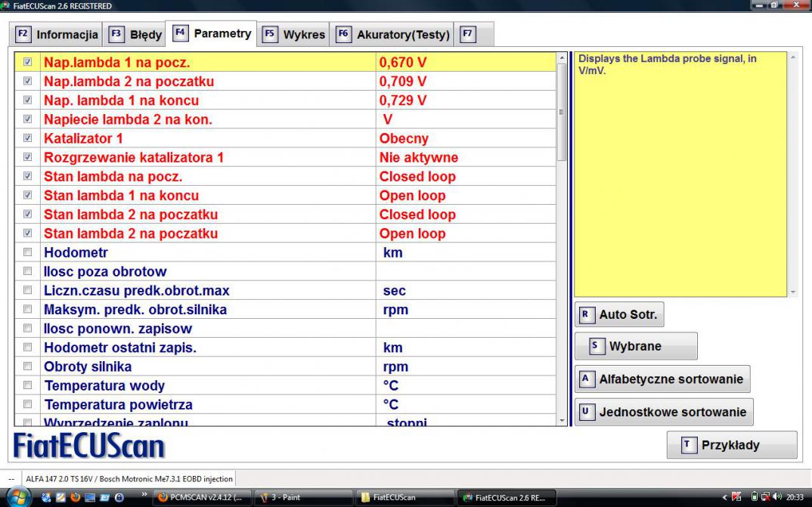This screenshot has height=507, width=812.
Task: Enable the Hodometr parameter checkbox
Action: pos(28,252)
